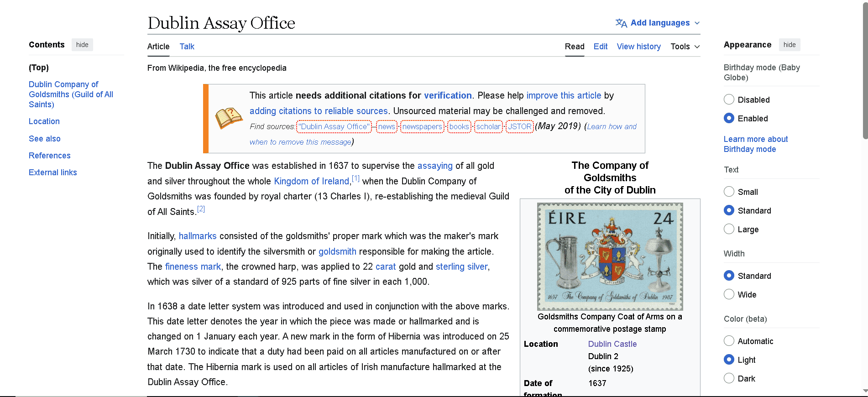Select the Dark color radio button
The height and width of the screenshot is (397, 868).
729,378
